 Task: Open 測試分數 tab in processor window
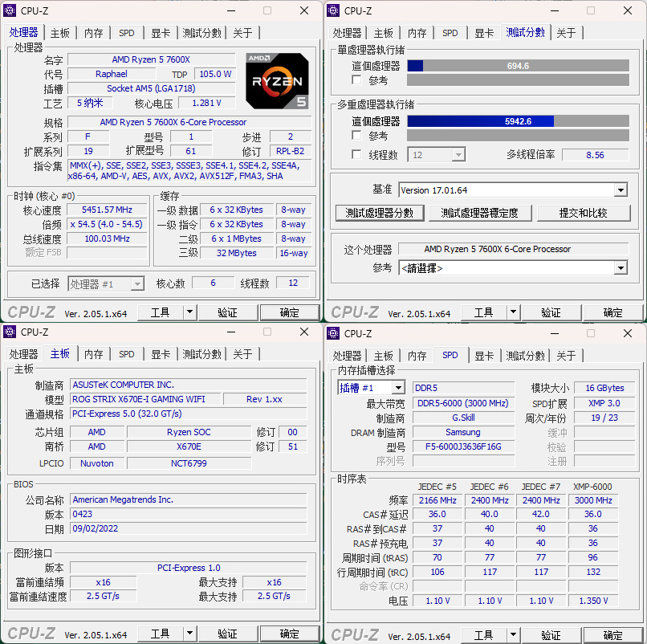201,33
